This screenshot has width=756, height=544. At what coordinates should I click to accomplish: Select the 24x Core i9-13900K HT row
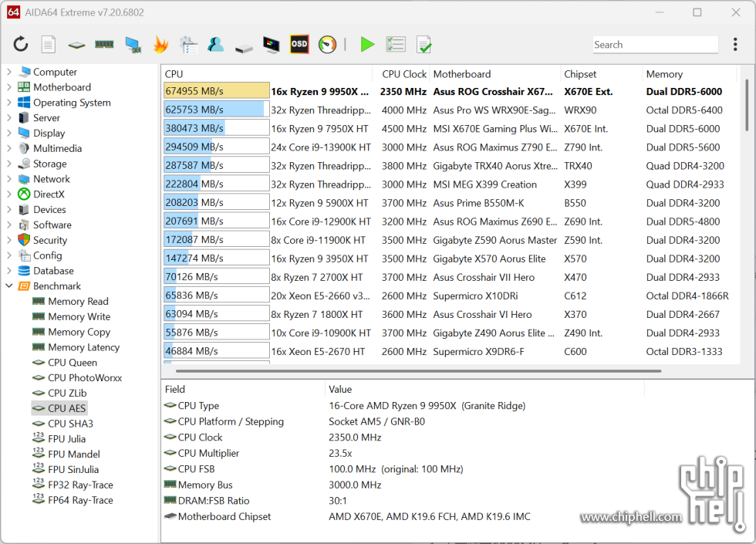[451, 147]
